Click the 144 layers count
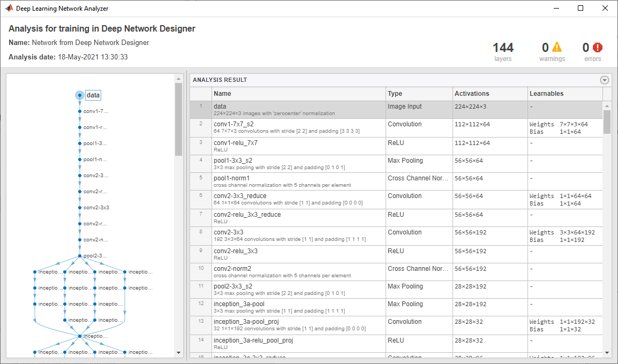The image size is (618, 364). point(503,48)
